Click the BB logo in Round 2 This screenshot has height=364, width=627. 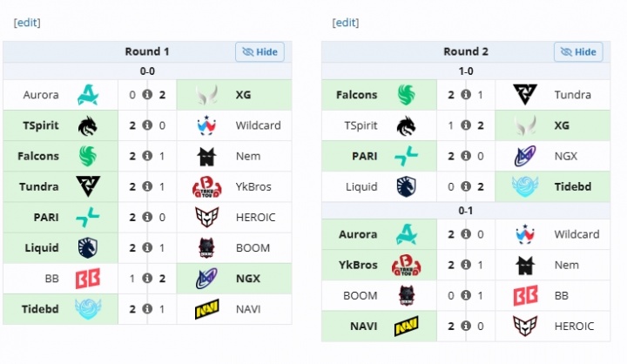(x=525, y=295)
